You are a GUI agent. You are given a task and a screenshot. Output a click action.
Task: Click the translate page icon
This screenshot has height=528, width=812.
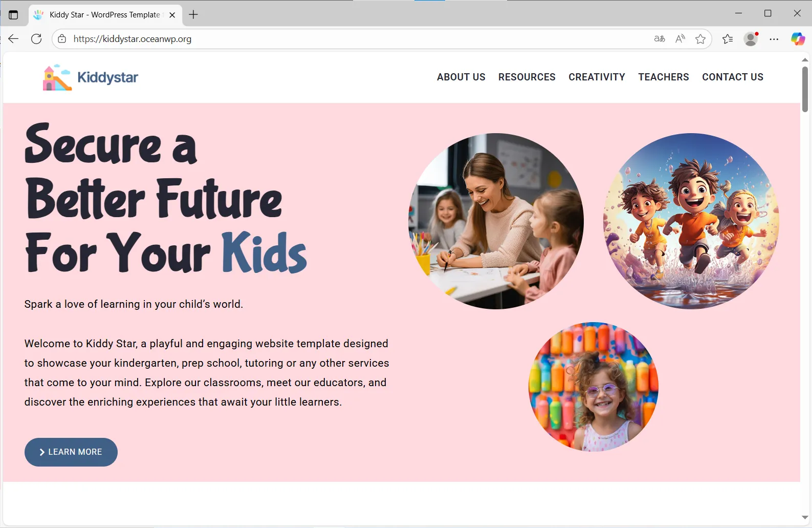click(x=660, y=39)
